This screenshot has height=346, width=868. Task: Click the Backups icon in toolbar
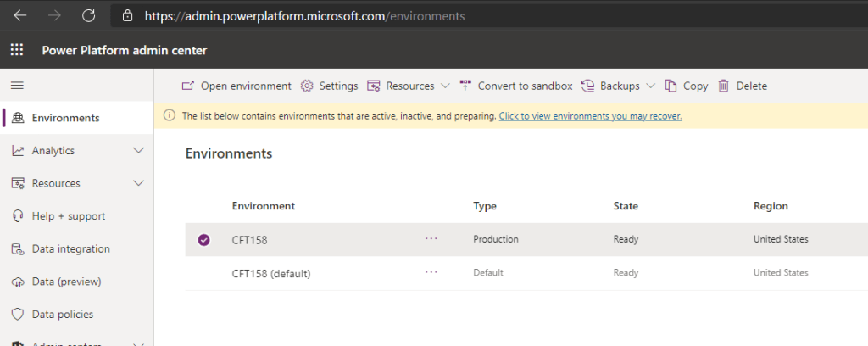(x=588, y=86)
